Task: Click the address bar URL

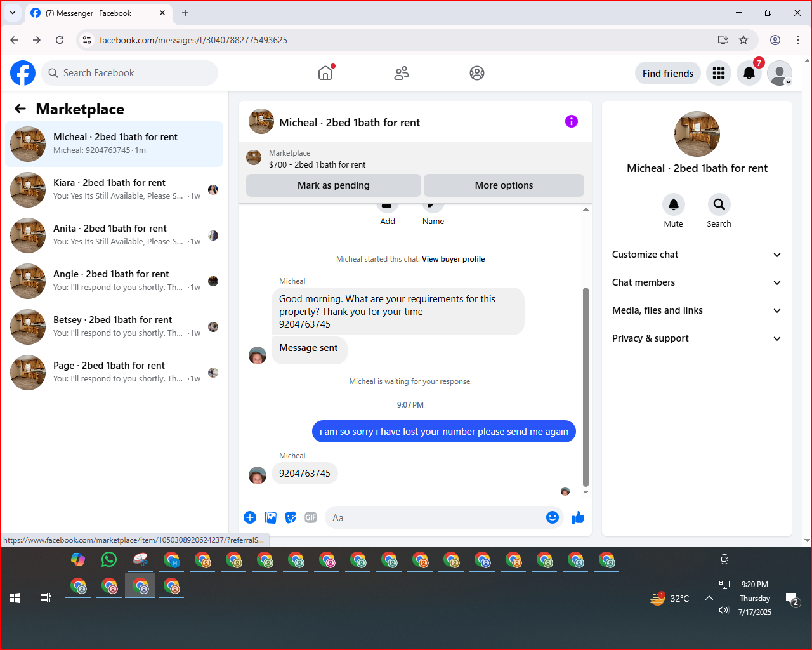Action: (x=193, y=40)
